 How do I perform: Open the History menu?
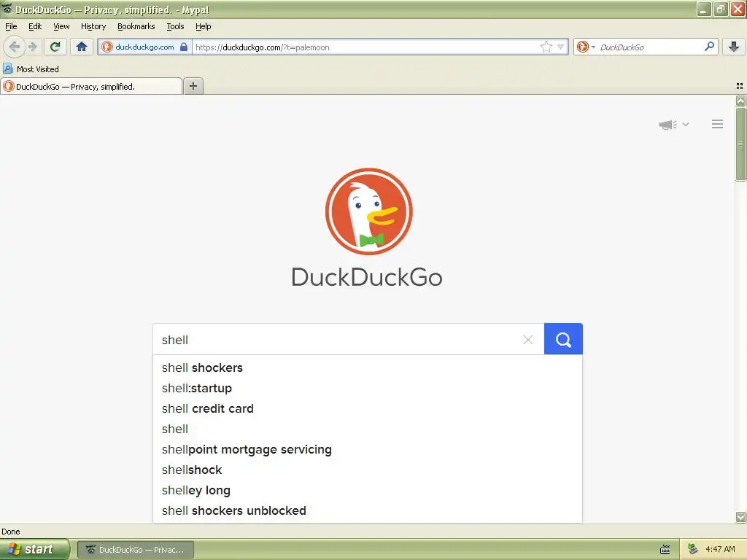(93, 26)
